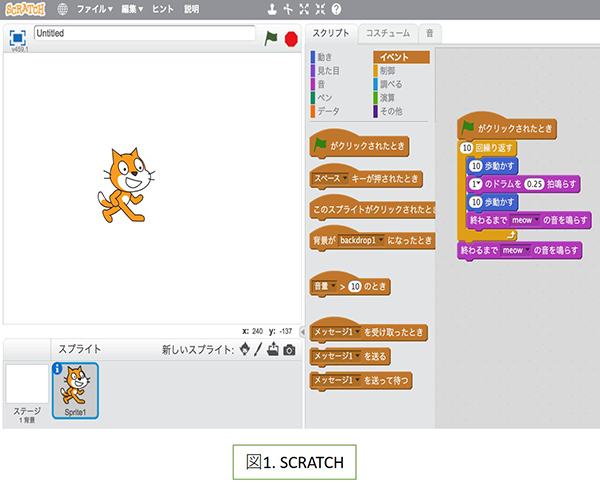
Task: Open the backdrop1 dropdown in palette block
Action: pyautogui.click(x=362, y=240)
